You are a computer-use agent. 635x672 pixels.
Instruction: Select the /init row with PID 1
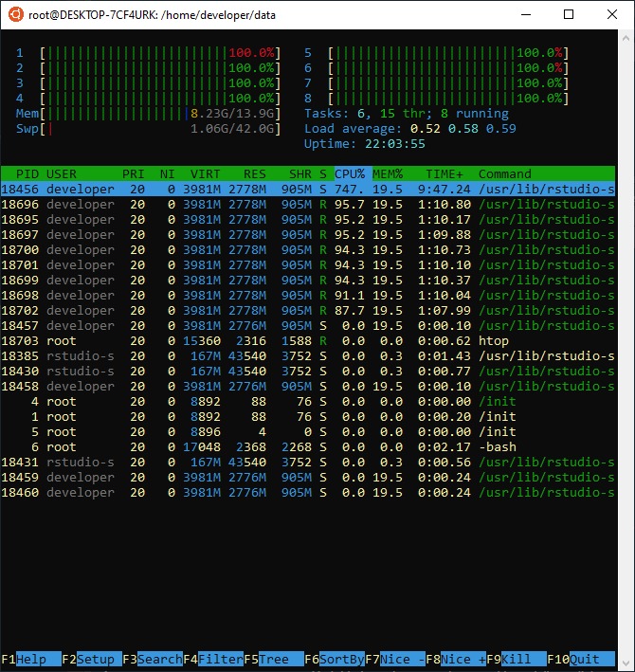click(308, 417)
